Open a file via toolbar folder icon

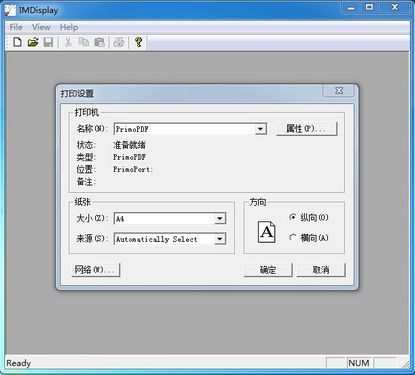pyautogui.click(x=33, y=42)
